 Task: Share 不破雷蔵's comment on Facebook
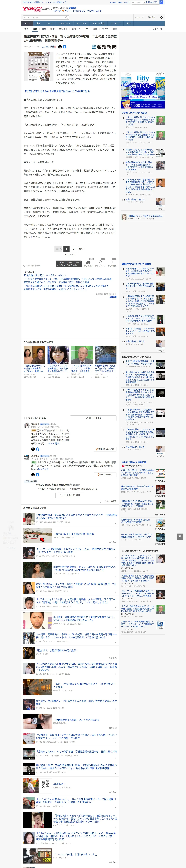coord(38,475)
